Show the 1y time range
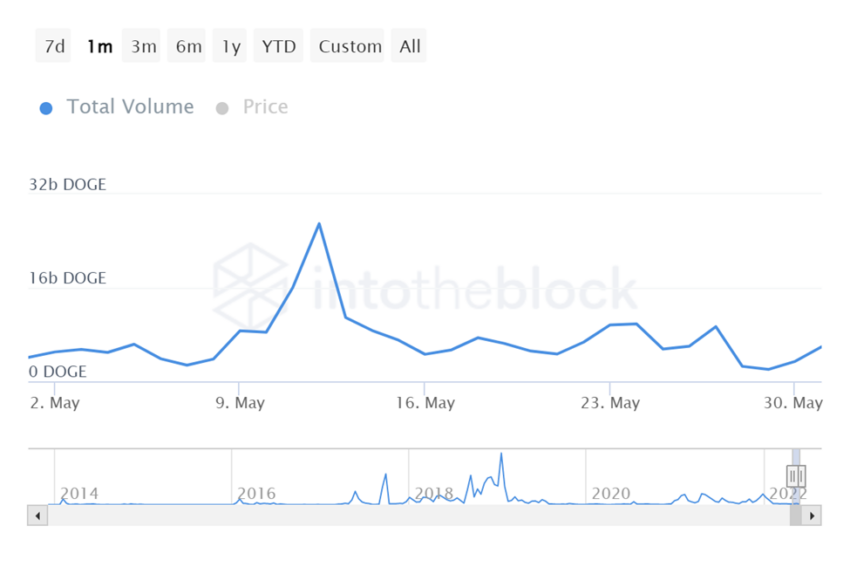Image resolution: width=850 pixels, height=567 pixels. point(231,46)
